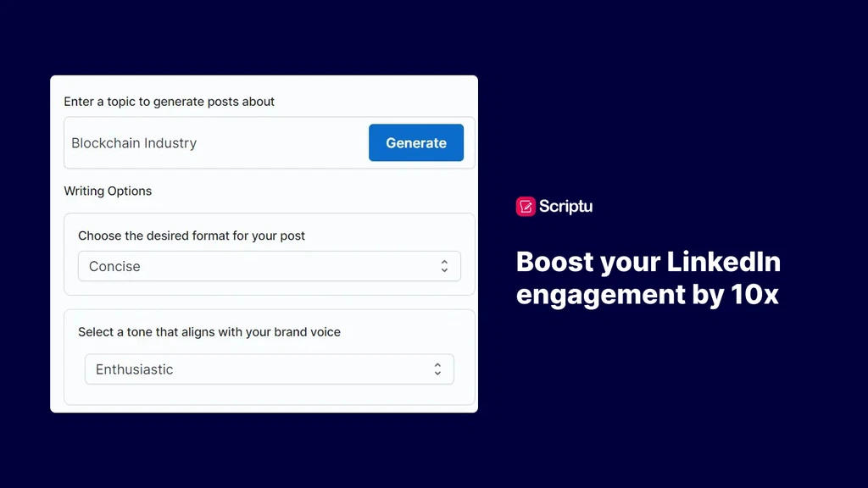Image resolution: width=868 pixels, height=488 pixels.
Task: Click the Writing Options heading
Action: click(108, 191)
